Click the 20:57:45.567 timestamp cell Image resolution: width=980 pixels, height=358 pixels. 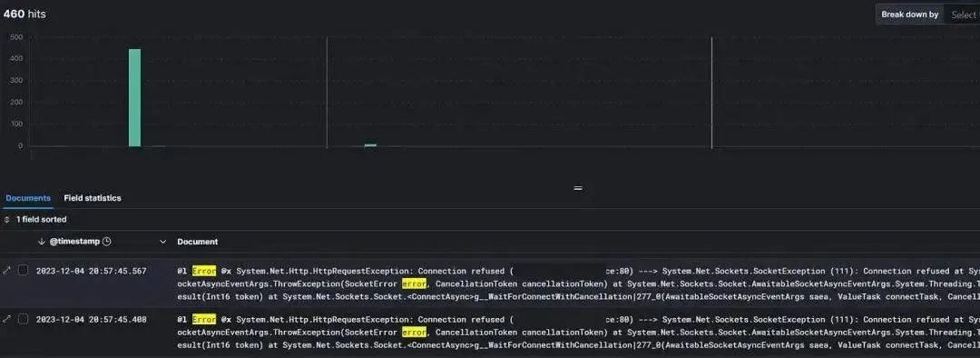[92, 271]
